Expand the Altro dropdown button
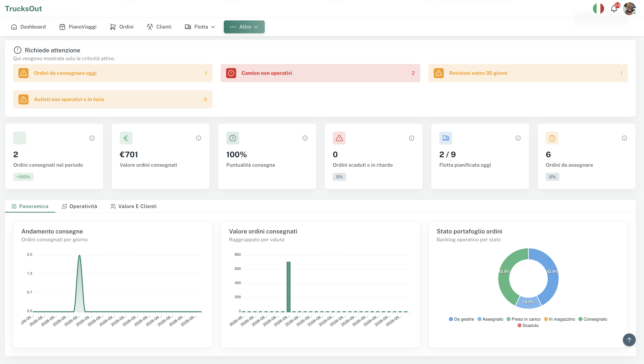 (x=244, y=27)
